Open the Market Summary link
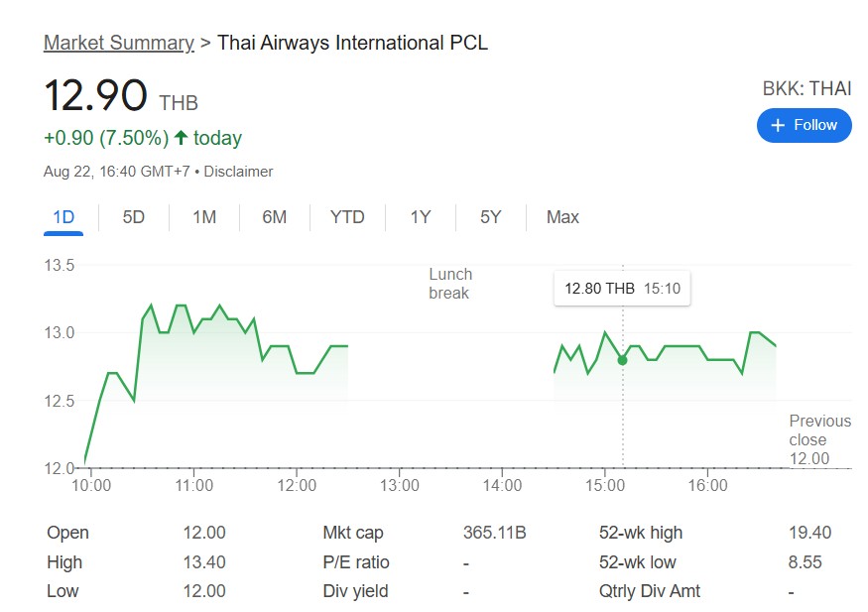Screen dimensions: 868x612 (x=119, y=43)
